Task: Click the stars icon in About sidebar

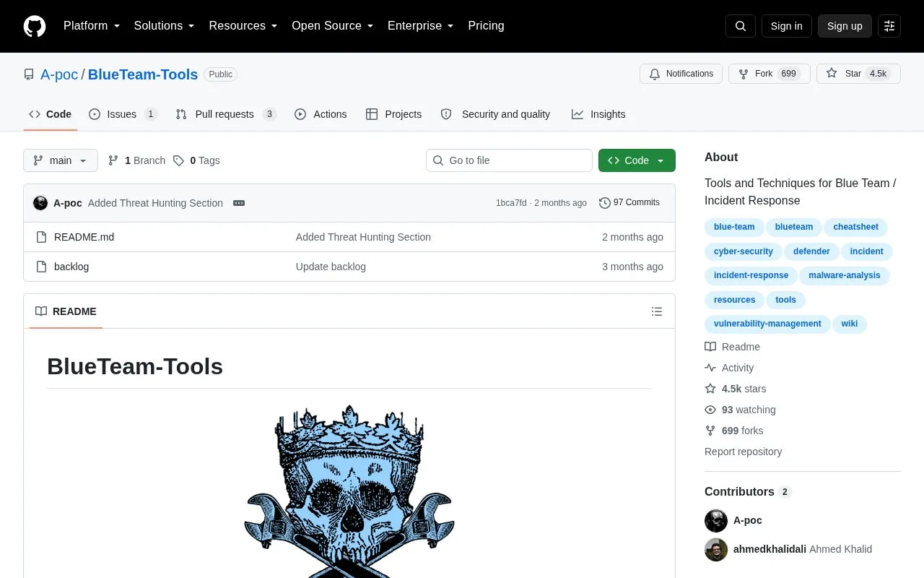Action: 710,389
